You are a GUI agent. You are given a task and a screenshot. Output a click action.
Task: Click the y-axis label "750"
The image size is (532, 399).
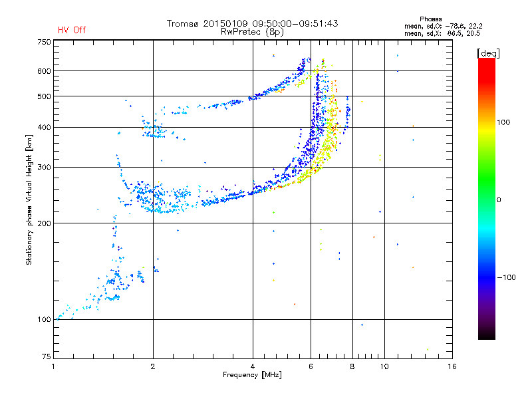click(44, 42)
